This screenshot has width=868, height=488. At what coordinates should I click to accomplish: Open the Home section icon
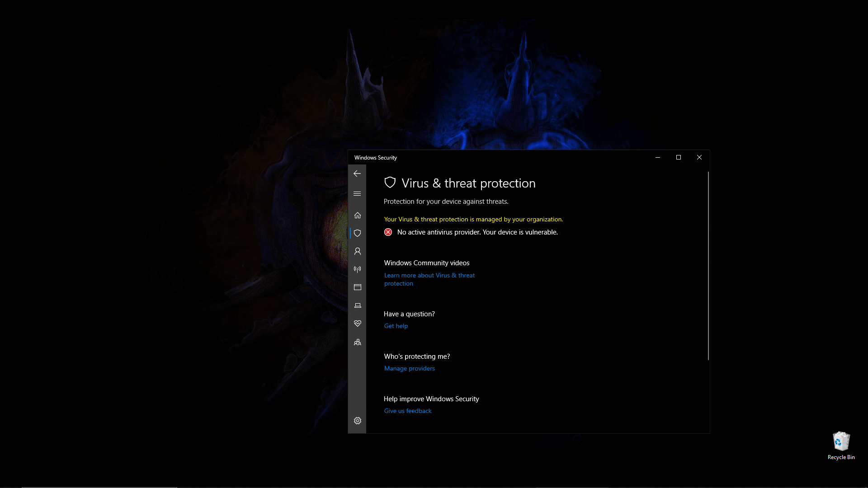point(357,215)
